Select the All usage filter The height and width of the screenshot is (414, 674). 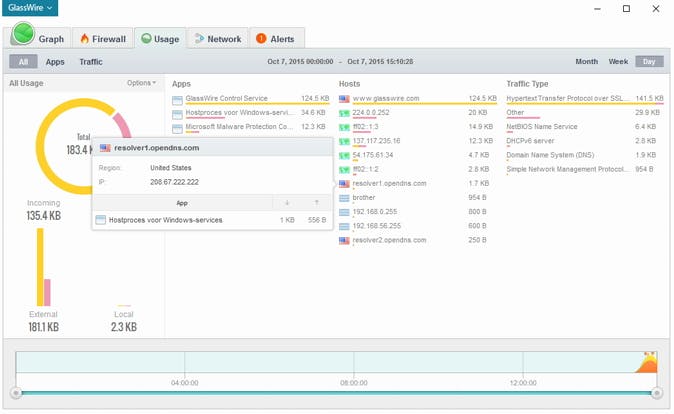(x=24, y=61)
